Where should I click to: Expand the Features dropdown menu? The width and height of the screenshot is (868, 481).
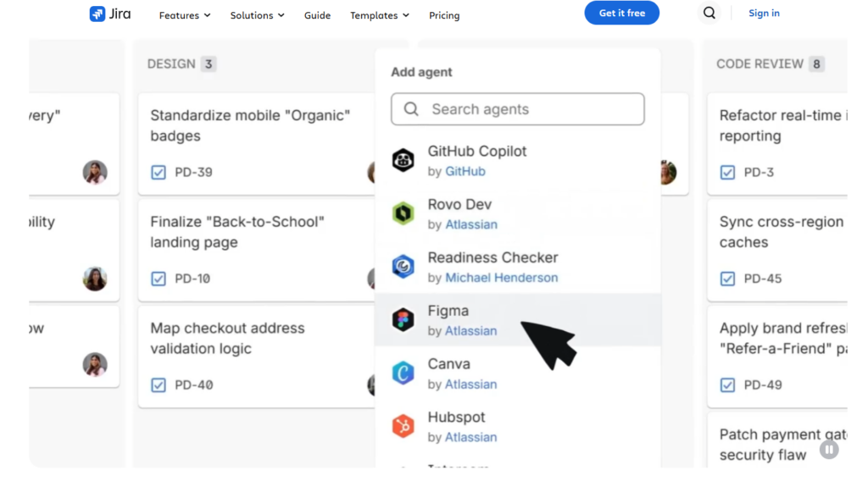click(x=185, y=15)
